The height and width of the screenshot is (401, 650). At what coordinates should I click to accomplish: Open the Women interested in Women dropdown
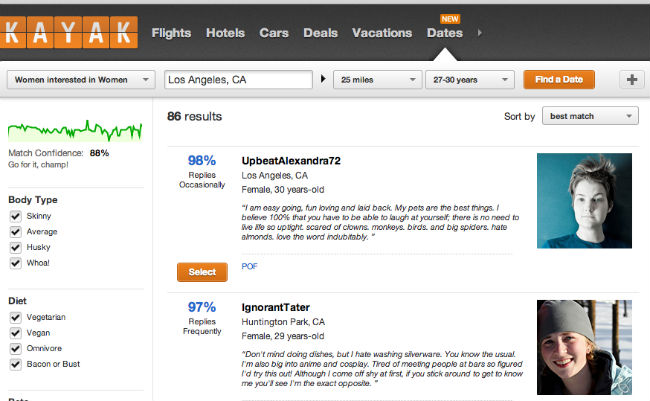click(81, 80)
